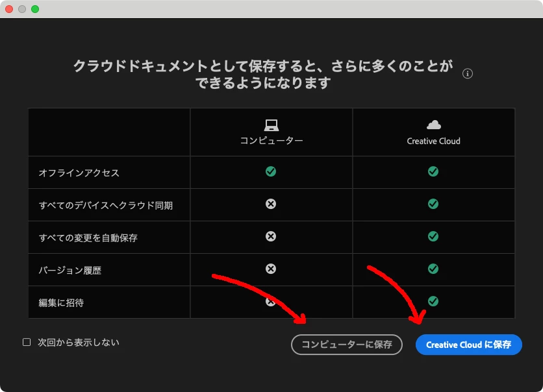Click the Creative Cloud checkmark in the 編集に招待 row
Screen dimensions: 543x392
(x=433, y=301)
